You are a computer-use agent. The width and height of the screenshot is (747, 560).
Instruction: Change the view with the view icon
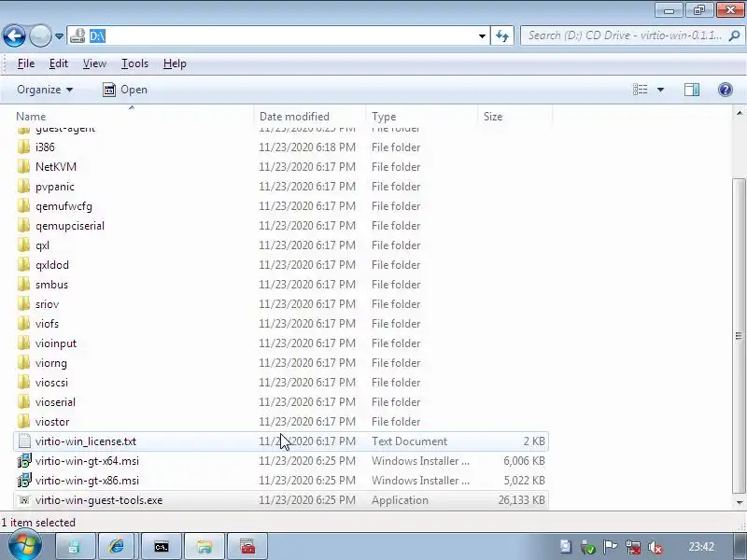click(x=640, y=90)
